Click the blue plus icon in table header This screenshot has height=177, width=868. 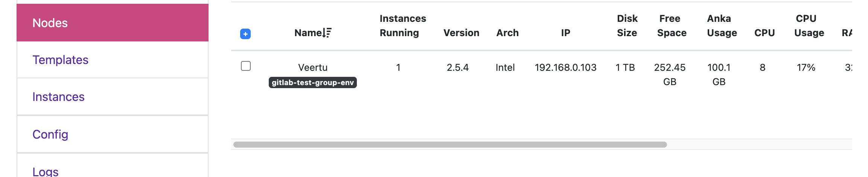[x=245, y=34]
